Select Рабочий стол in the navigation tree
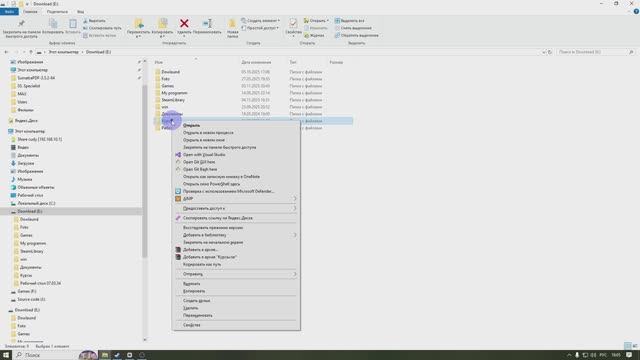This screenshot has width=640, height=360. point(30,196)
